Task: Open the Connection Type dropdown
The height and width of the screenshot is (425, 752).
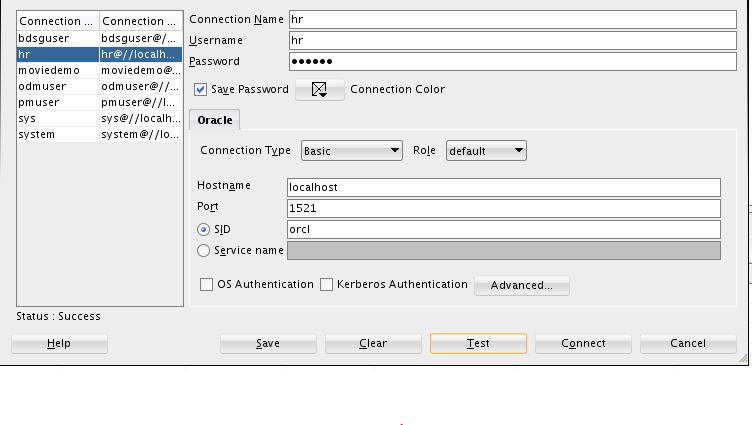Action: pos(351,151)
